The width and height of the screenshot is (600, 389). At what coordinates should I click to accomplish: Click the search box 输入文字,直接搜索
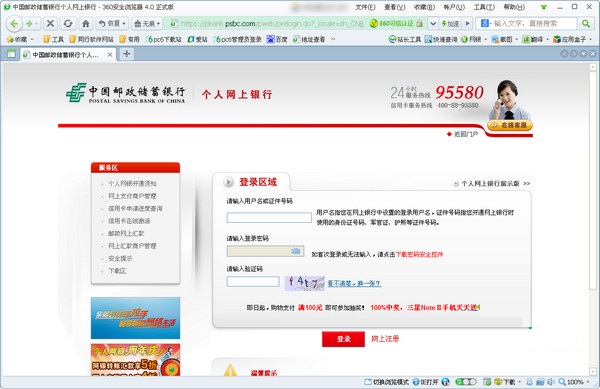click(534, 24)
